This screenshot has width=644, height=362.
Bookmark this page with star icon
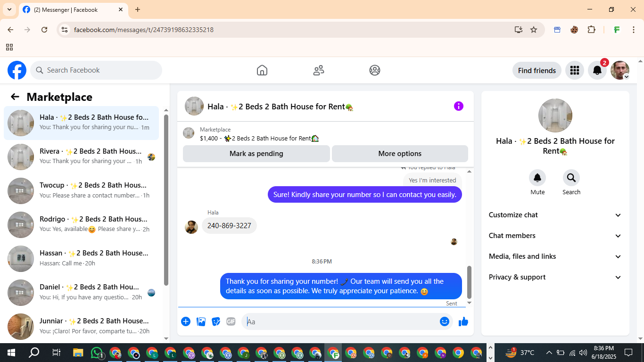point(534,30)
